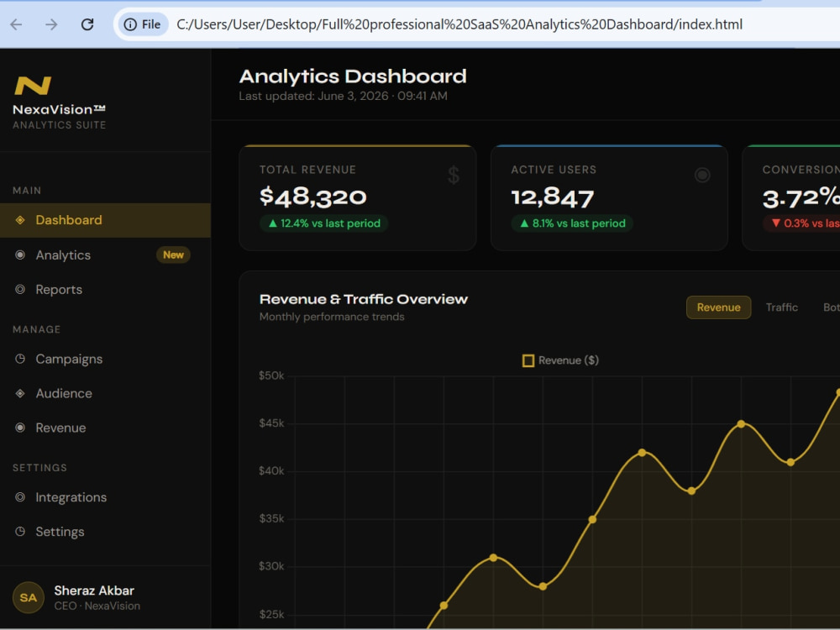
Task: Switch chart to the Revenue tab
Action: pos(718,307)
